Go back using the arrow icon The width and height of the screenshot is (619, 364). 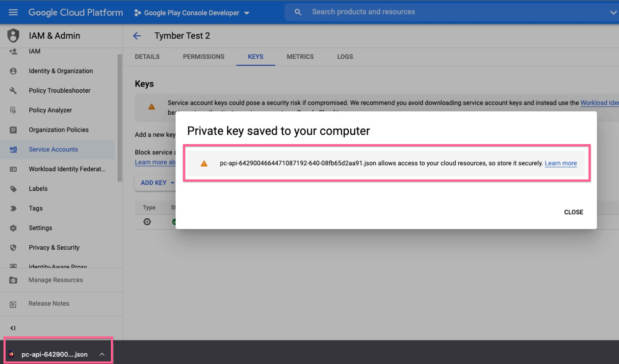tap(137, 36)
